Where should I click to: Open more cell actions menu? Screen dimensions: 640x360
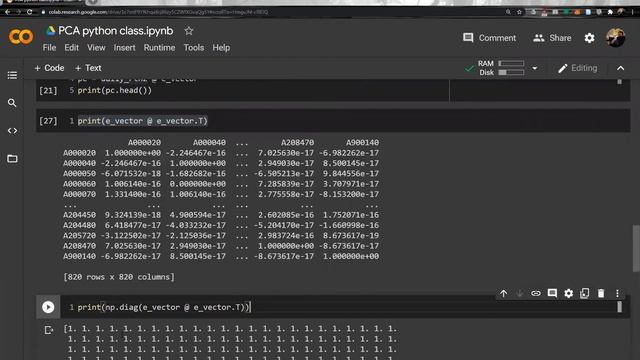tap(617, 293)
